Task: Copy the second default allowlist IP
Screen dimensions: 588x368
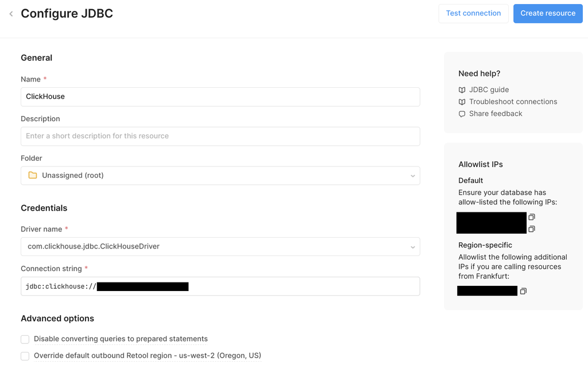Action: [532, 229]
